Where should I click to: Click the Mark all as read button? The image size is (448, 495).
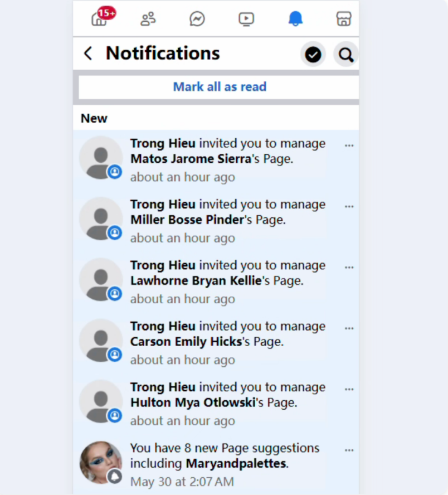[220, 87]
